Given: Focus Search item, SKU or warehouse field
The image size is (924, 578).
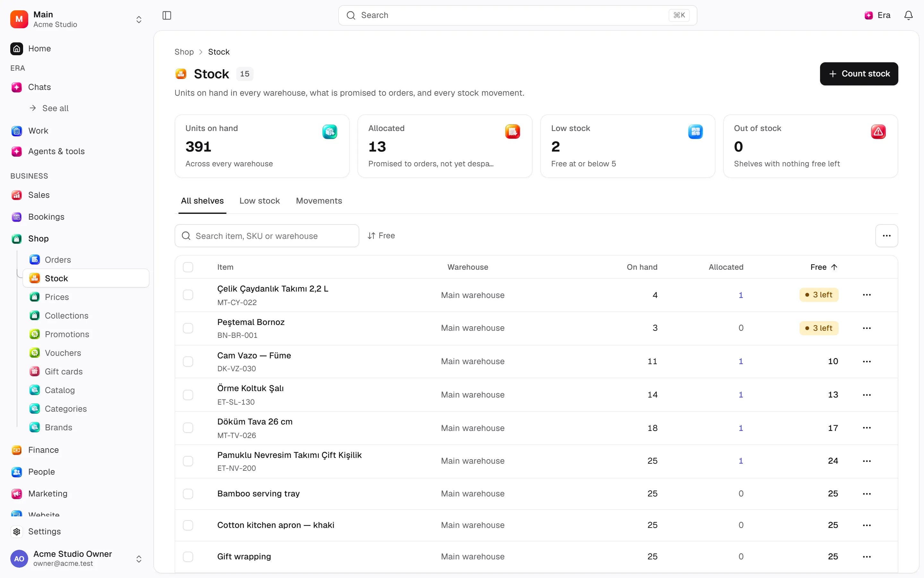Looking at the screenshot, I should [267, 235].
